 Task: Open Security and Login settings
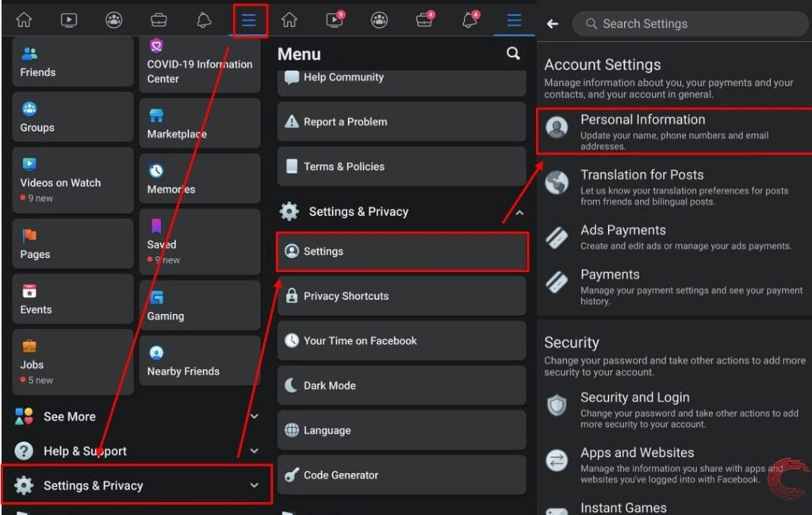[674, 409]
